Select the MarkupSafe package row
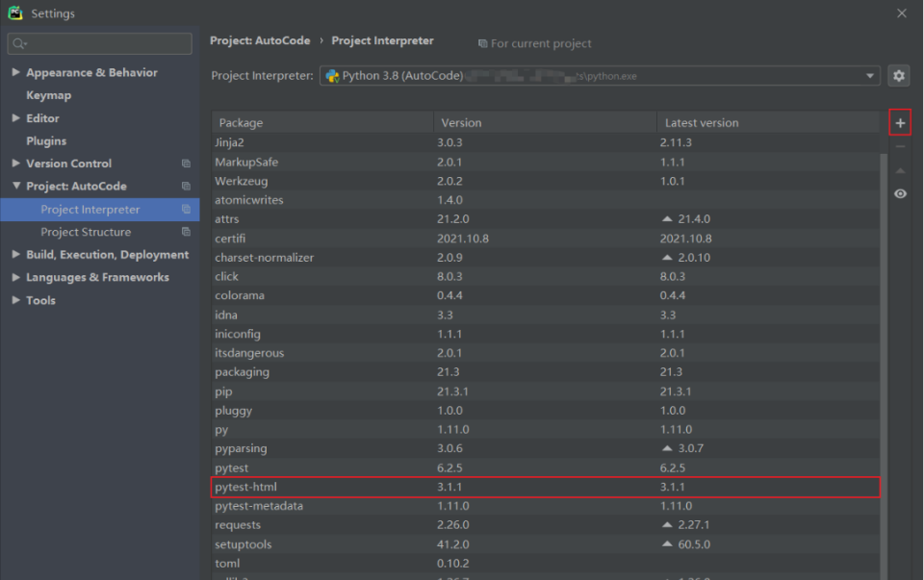 tap(546, 162)
